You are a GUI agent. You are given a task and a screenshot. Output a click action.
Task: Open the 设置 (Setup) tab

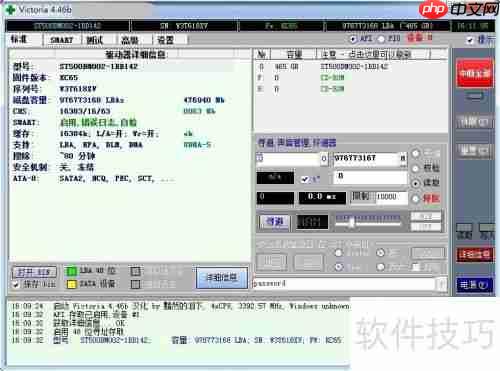tap(165, 40)
